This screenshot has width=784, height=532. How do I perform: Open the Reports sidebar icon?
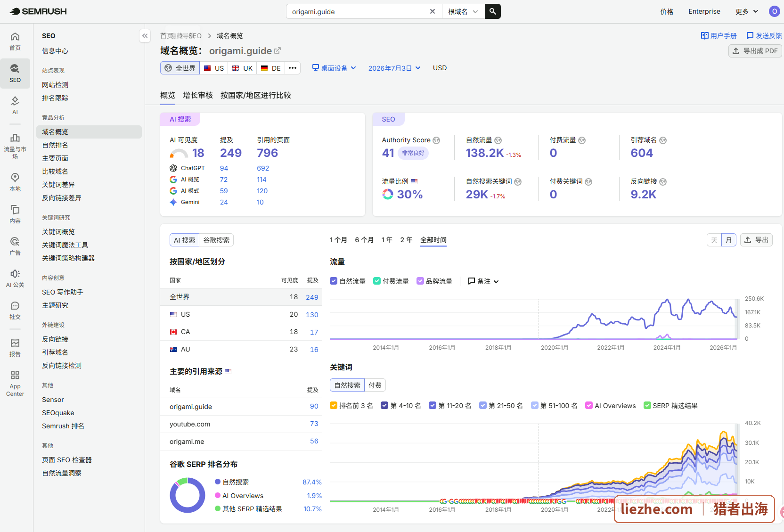point(15,348)
